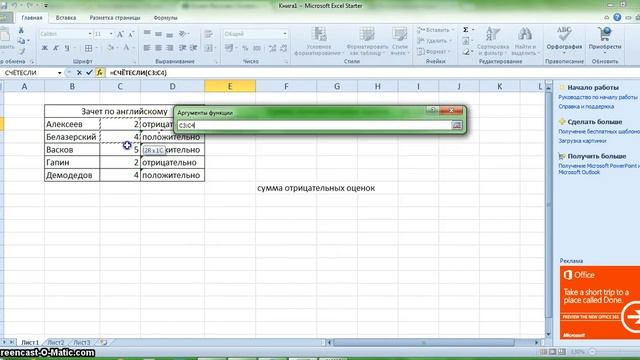Click the Accounting Number Format icon

coord(229,48)
